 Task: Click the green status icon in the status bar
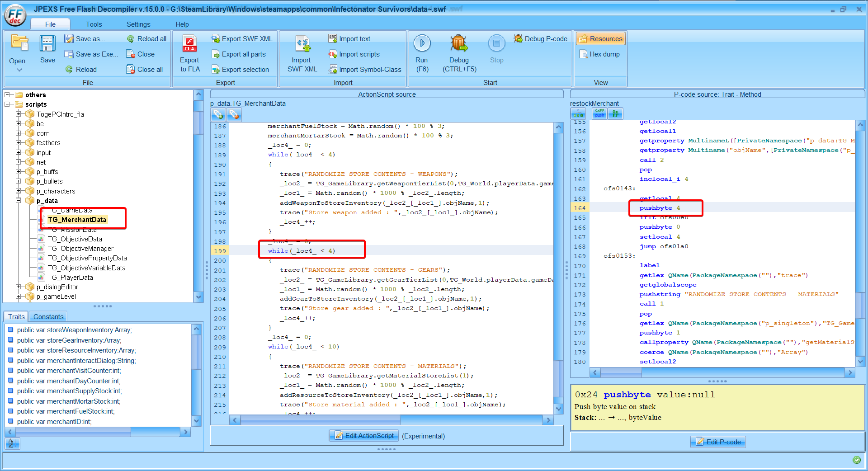coord(856,460)
